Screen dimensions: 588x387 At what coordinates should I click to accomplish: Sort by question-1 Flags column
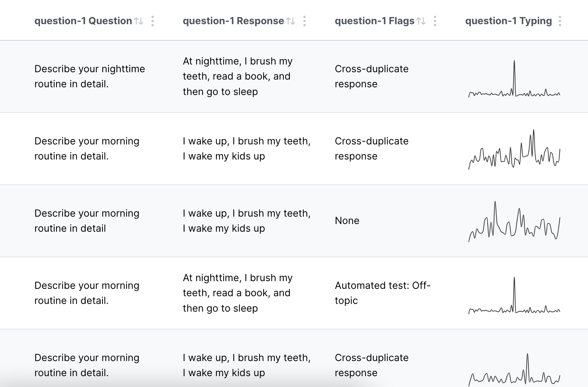point(421,21)
